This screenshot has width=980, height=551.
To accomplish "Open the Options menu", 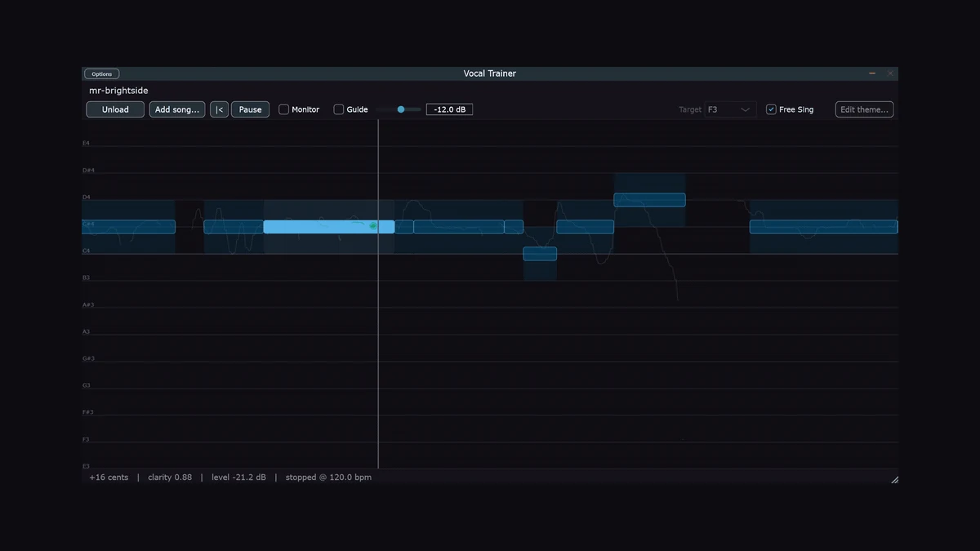I will pos(102,73).
